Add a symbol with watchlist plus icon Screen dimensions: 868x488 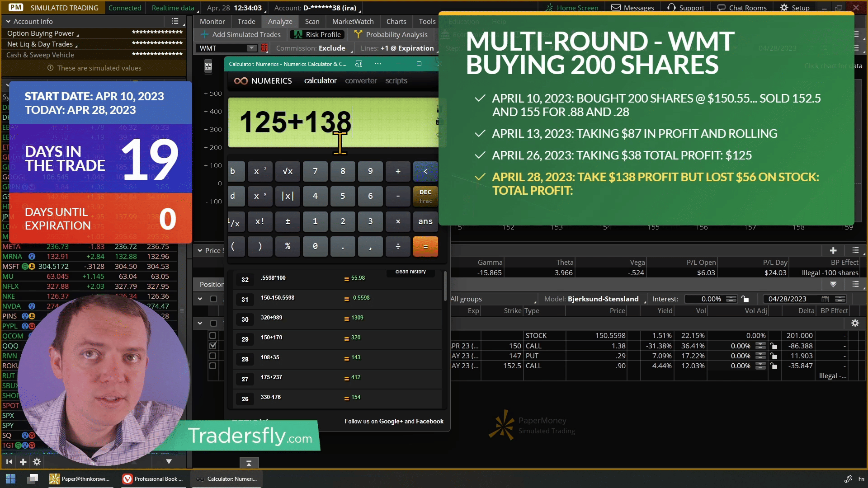point(23,462)
